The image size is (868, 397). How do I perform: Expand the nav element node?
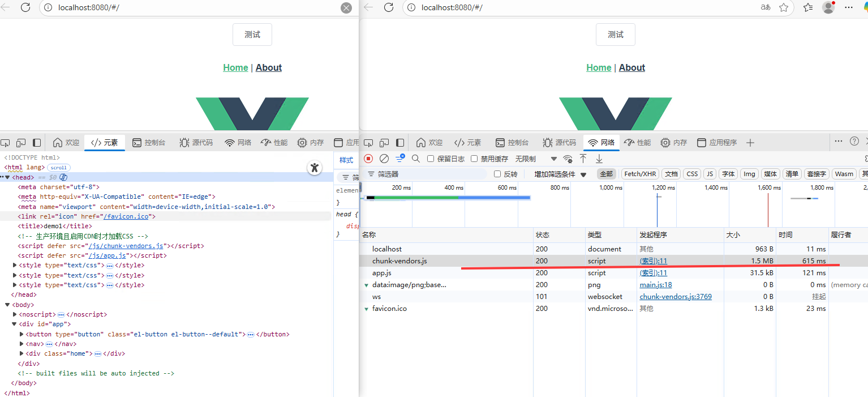point(22,344)
